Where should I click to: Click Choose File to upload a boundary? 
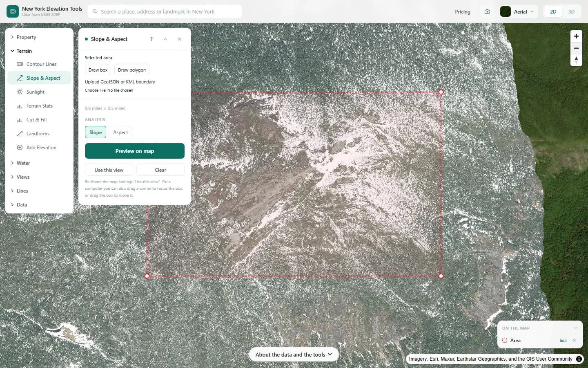tap(95, 90)
